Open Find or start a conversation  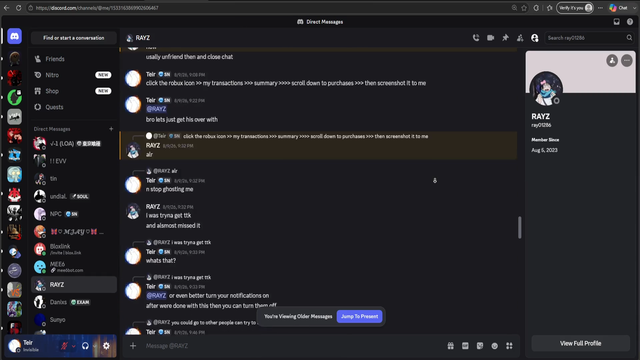[74, 38]
